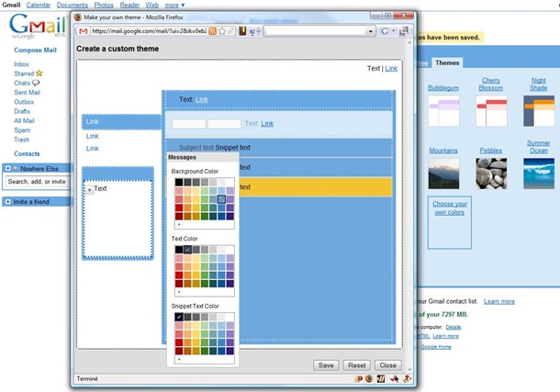Expand the Nowhere Else chat panel
Image resolution: width=560 pixels, height=392 pixels.
coord(8,168)
